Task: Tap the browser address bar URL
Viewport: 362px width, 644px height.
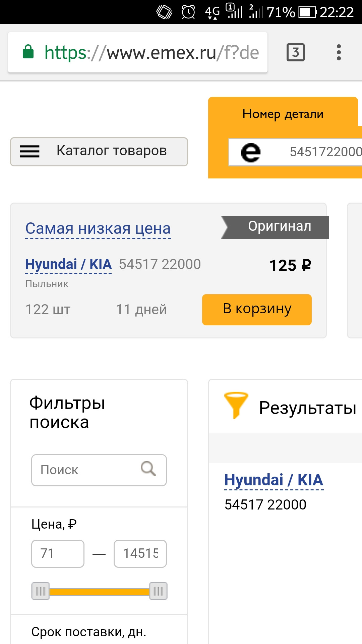Action: pos(151,53)
